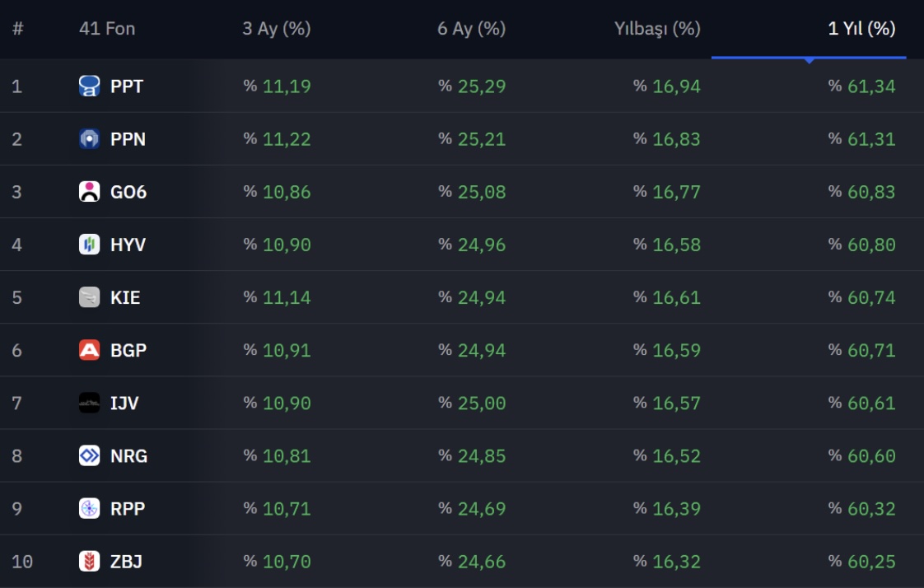Click the 1 Yıl sort indicator arrow

(x=809, y=60)
